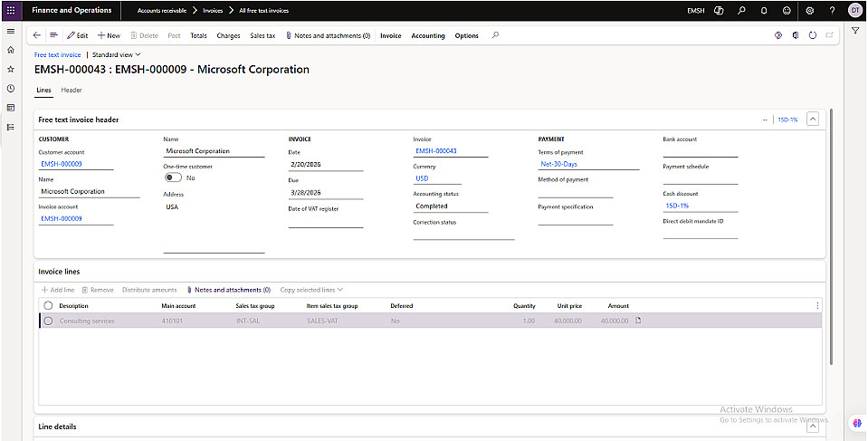Go to Home in left sidebar

tap(10, 50)
